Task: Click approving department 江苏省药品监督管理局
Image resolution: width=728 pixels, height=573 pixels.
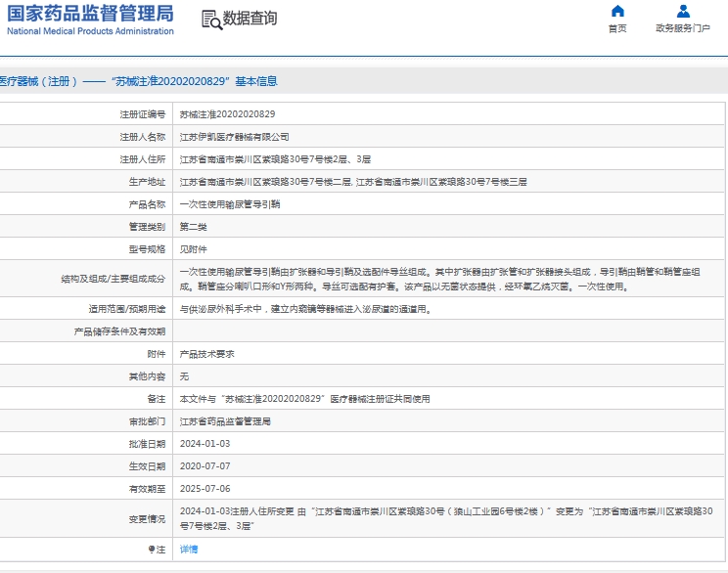Action: (225, 421)
